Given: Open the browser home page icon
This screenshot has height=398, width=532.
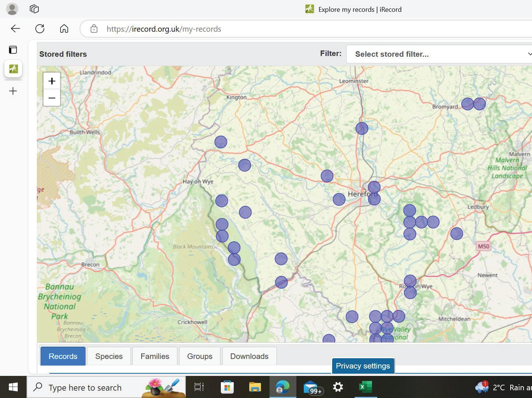Looking at the screenshot, I should tap(64, 29).
